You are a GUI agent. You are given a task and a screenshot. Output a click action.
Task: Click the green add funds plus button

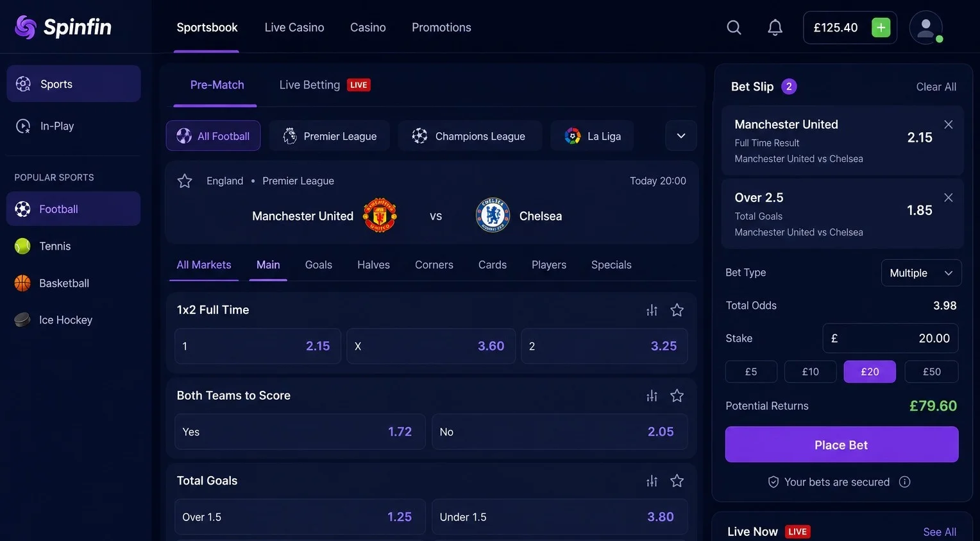[x=881, y=28]
